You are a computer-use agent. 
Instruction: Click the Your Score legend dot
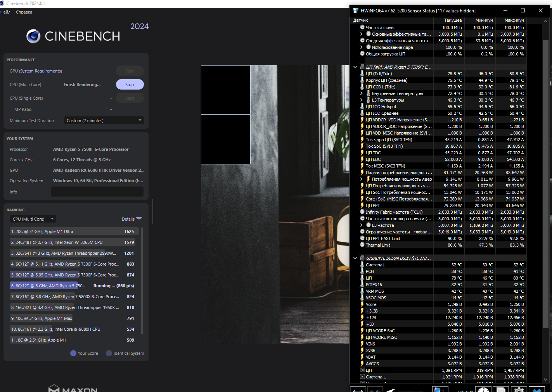(73, 353)
